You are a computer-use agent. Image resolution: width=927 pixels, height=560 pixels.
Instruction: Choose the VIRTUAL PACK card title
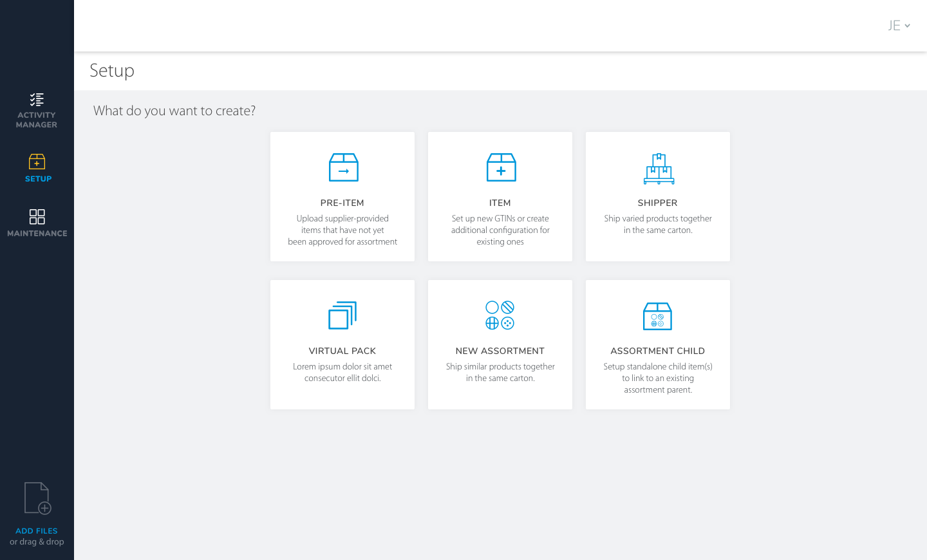click(342, 351)
